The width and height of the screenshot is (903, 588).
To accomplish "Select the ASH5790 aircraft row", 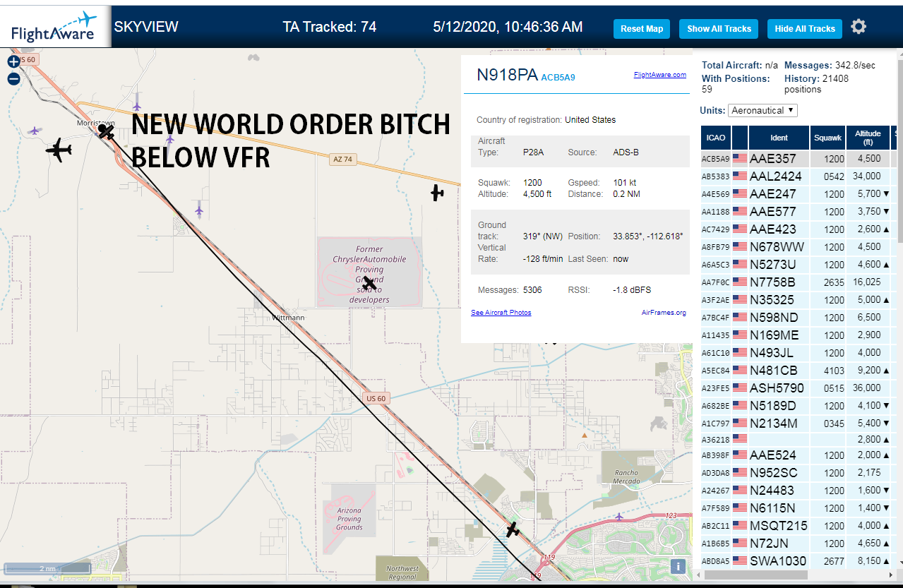I will coord(799,388).
